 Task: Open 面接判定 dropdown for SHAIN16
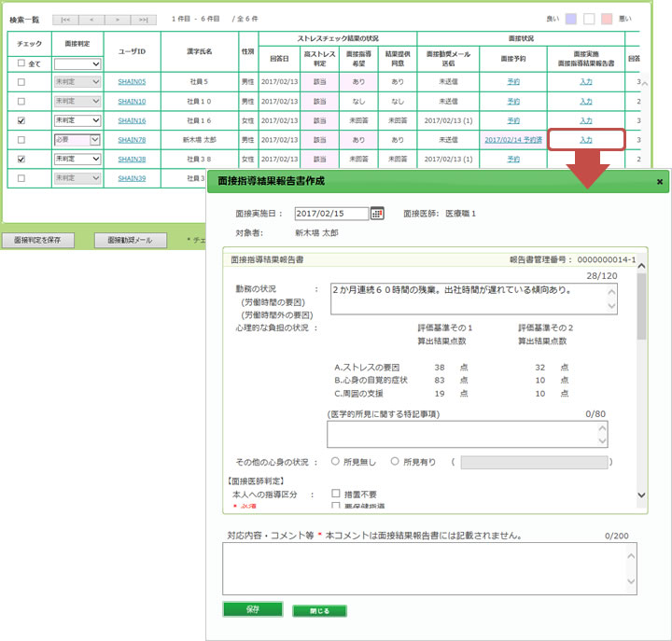77,120
